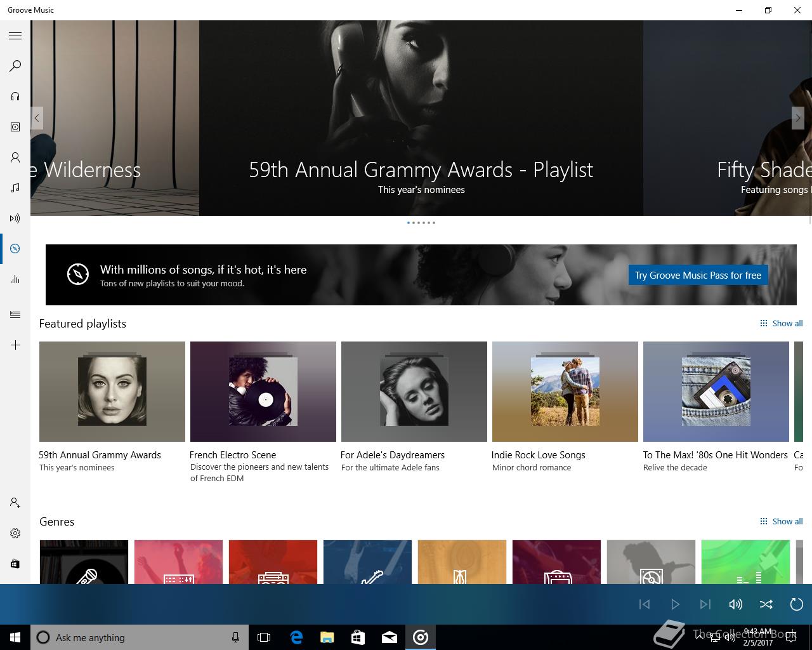Click the Groove Music taskbar icon

coord(421,637)
